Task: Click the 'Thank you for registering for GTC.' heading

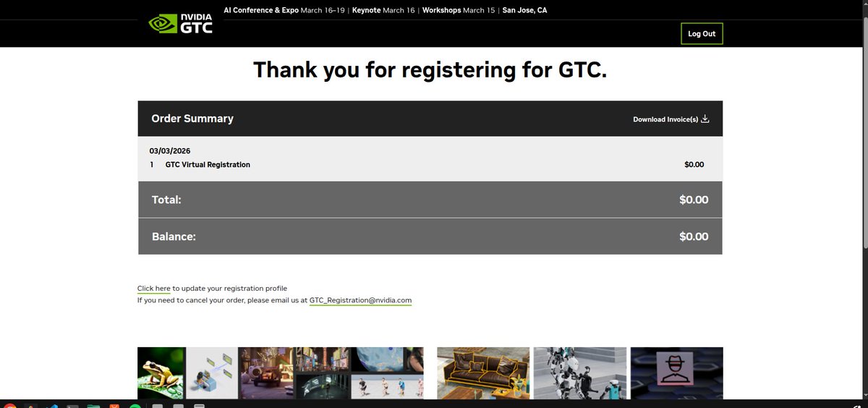Action: tap(430, 70)
